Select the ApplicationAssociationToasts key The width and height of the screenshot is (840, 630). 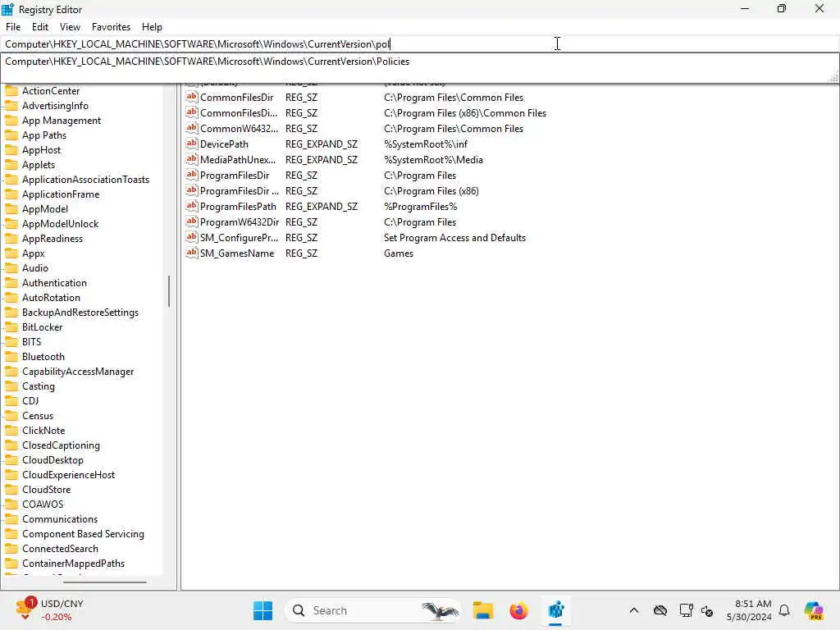[85, 180]
